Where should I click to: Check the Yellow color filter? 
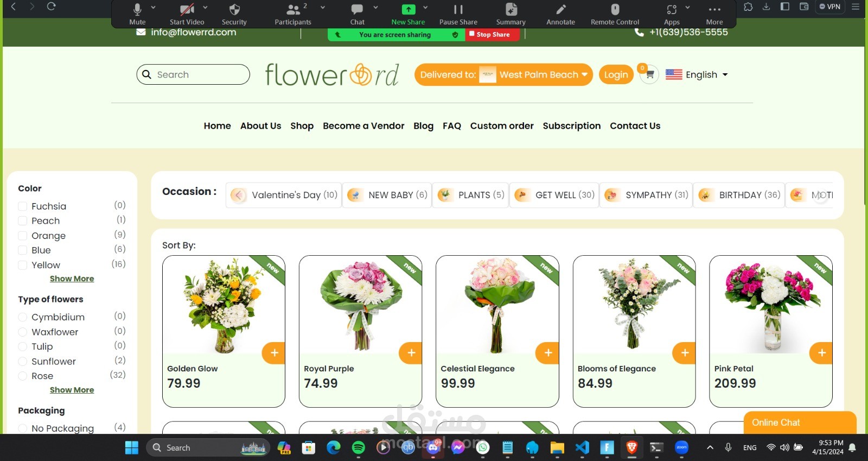(23, 265)
